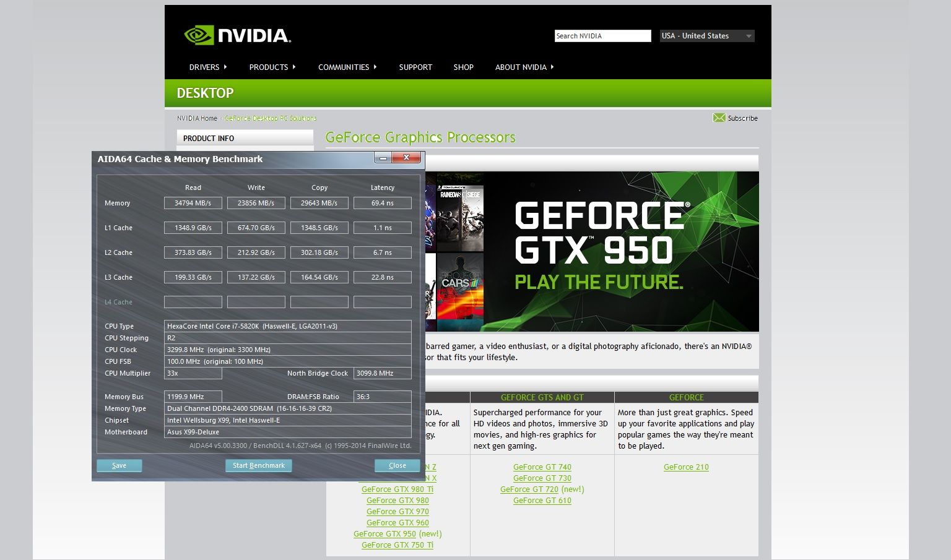This screenshot has width=951, height=560.
Task: Click Save in the AIDA64 window
Action: (119, 465)
